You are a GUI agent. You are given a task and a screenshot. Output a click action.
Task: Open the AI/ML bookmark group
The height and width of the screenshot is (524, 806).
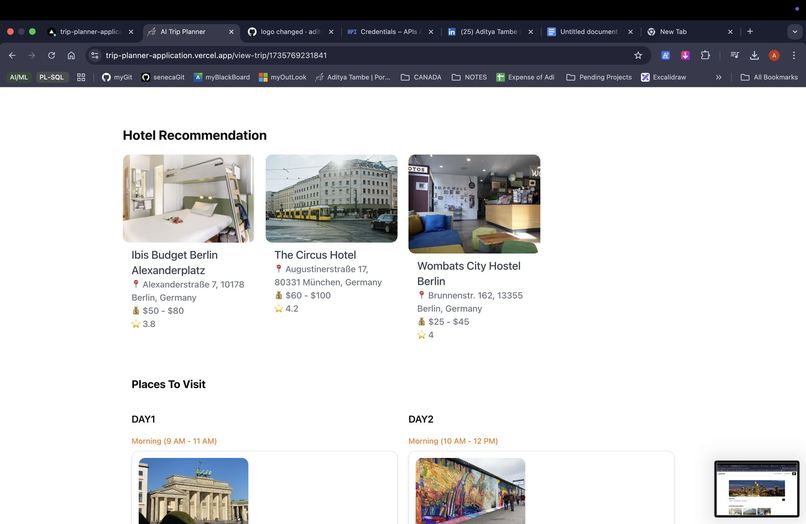[19, 77]
